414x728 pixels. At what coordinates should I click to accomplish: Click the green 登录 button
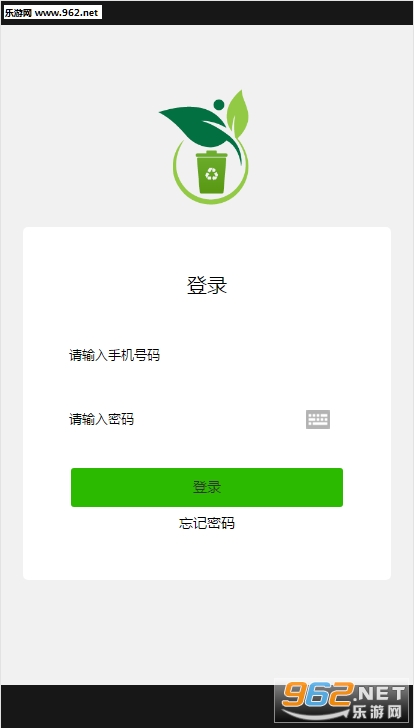pos(207,487)
